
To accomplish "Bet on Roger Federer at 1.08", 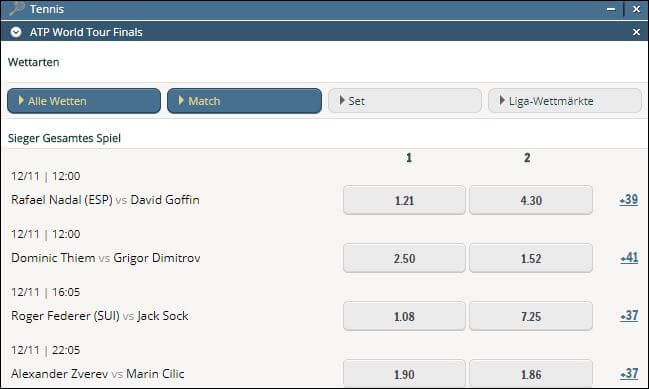I will [404, 316].
